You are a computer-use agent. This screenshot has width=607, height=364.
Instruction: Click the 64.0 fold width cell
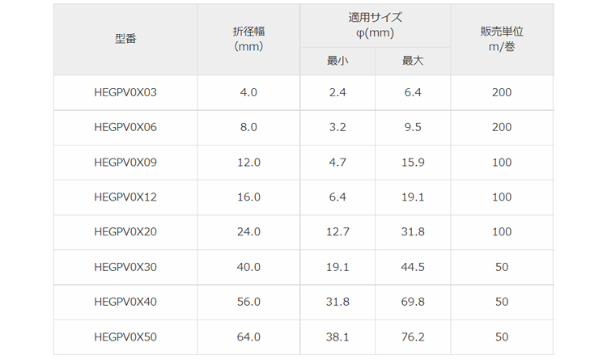pos(248,336)
